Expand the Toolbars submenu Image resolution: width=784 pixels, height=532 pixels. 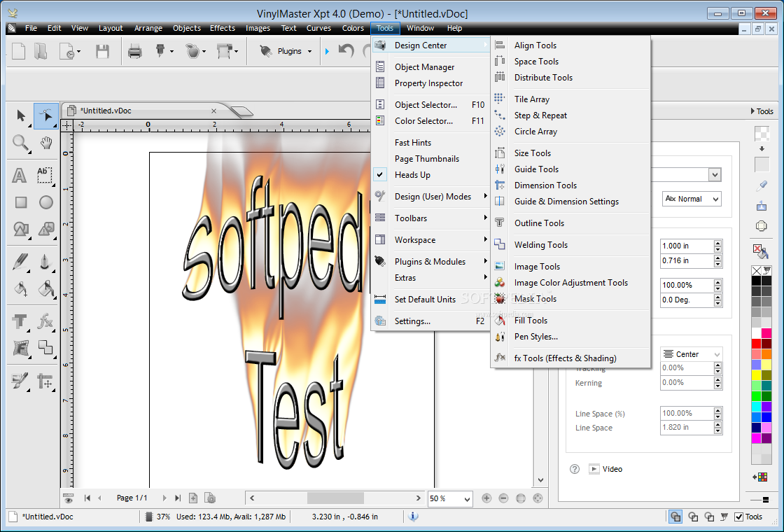click(x=430, y=218)
